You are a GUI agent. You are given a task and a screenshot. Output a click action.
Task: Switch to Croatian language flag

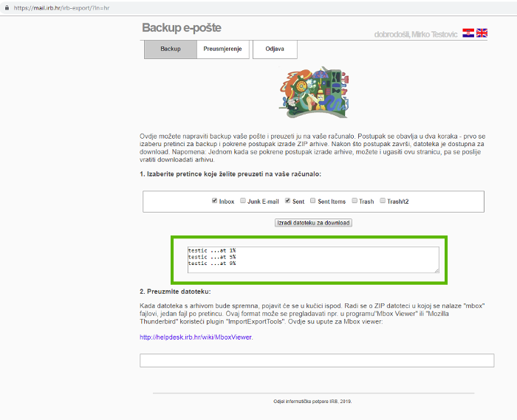click(468, 33)
